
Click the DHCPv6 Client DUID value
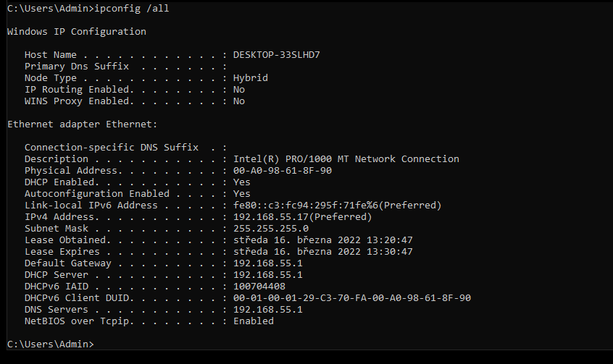tap(351, 297)
